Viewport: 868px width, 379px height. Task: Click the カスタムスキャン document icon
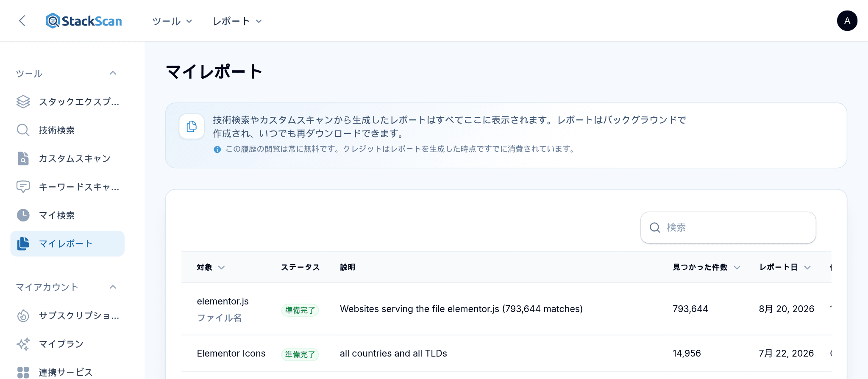coord(23,158)
